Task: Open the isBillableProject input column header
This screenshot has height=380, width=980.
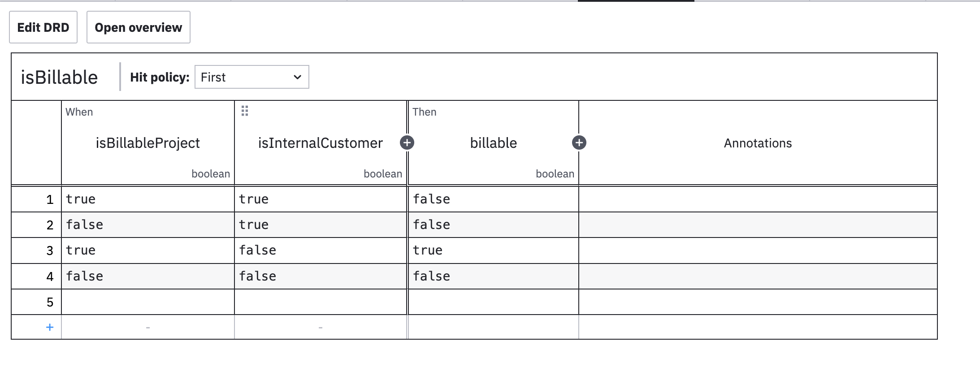Action: point(147,143)
